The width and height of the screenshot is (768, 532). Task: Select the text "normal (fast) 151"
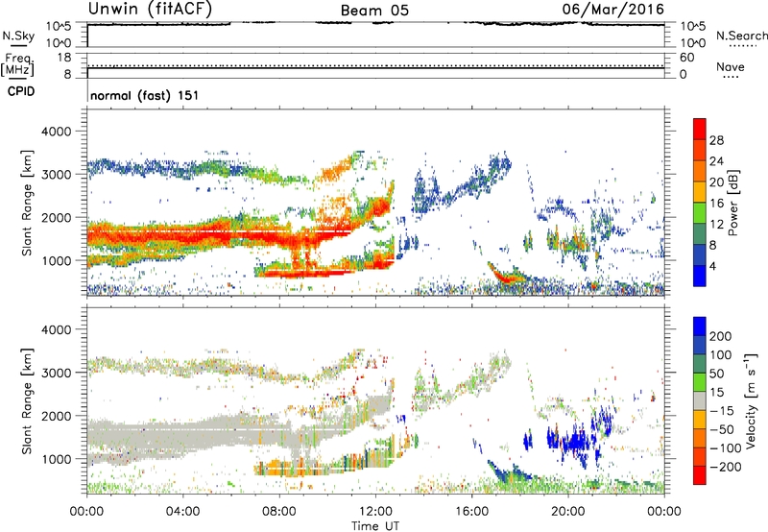pos(145,95)
